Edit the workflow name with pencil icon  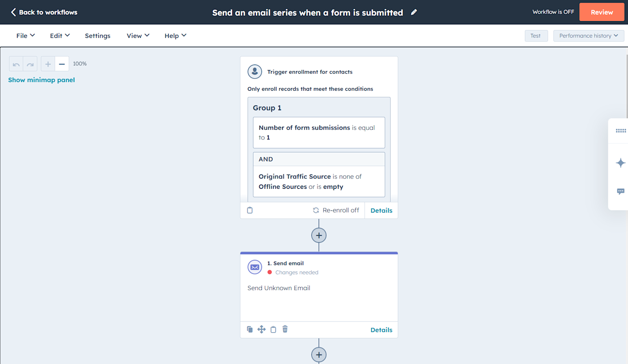point(414,12)
